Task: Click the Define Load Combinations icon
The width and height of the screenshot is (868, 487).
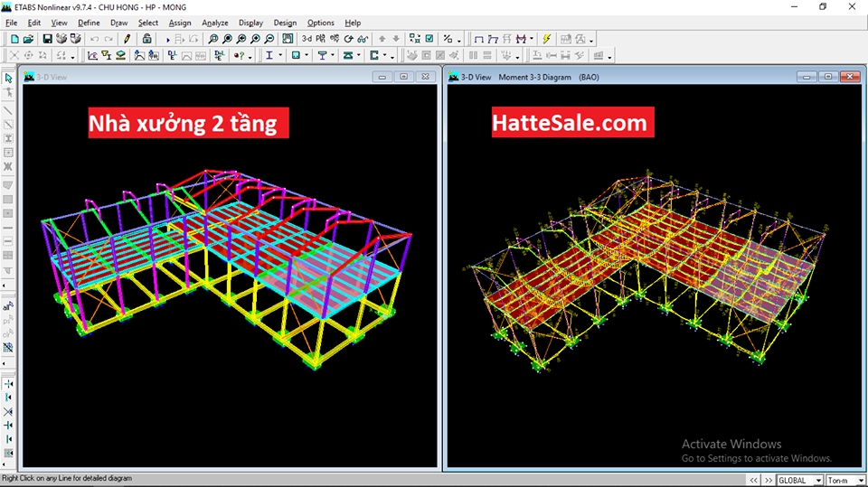Action: 220,55
